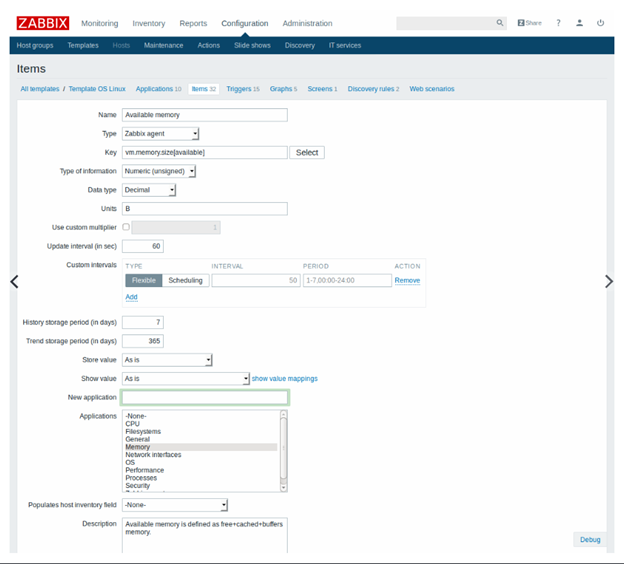Go to Templates submenu
The image size is (624, 564).
click(83, 45)
